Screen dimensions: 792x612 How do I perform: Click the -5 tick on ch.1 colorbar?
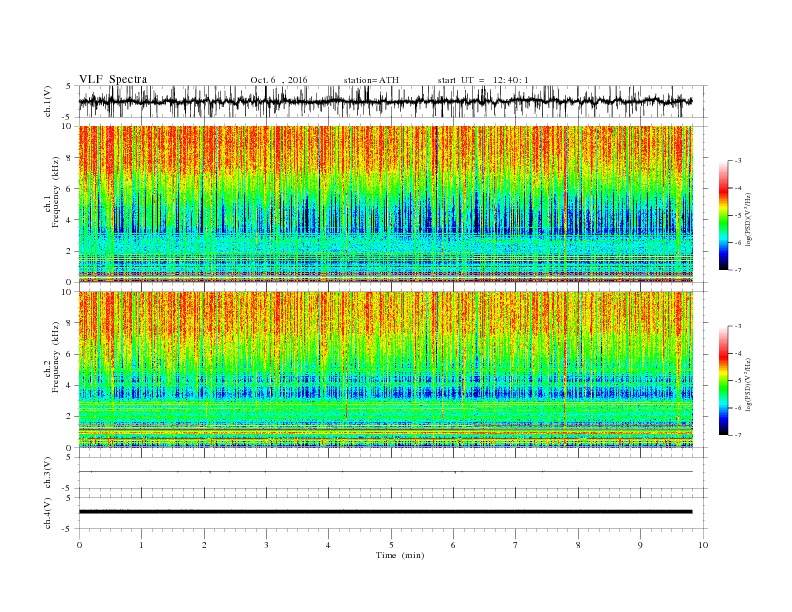coord(738,216)
